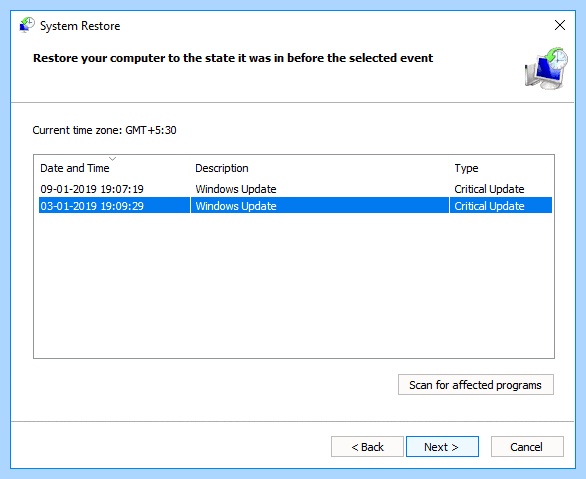
Task: Select the 09-01-2019 19:07:19 restore point
Action: [295, 189]
